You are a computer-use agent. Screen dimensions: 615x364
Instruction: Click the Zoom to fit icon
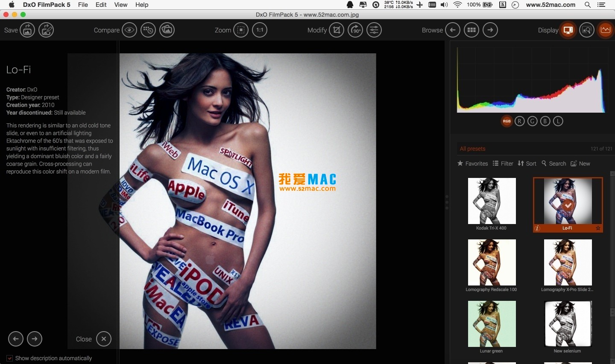[x=241, y=30]
